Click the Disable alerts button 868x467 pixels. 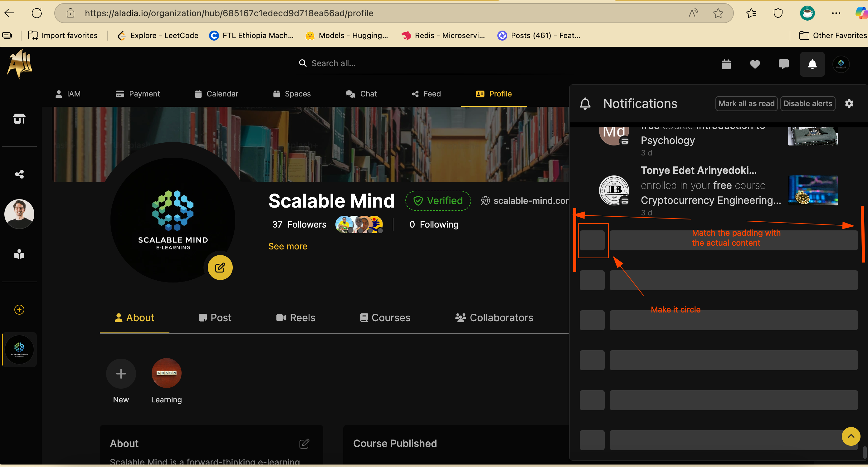coord(808,104)
